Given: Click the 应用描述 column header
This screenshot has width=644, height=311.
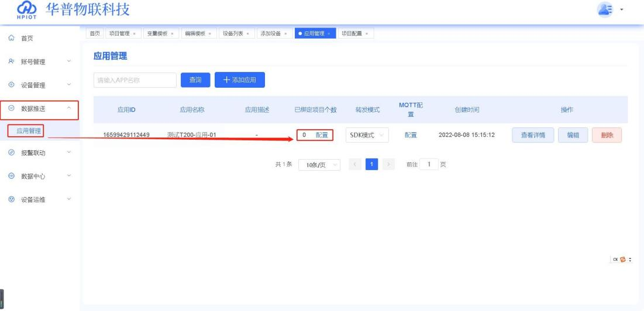Looking at the screenshot, I should click(x=257, y=109).
